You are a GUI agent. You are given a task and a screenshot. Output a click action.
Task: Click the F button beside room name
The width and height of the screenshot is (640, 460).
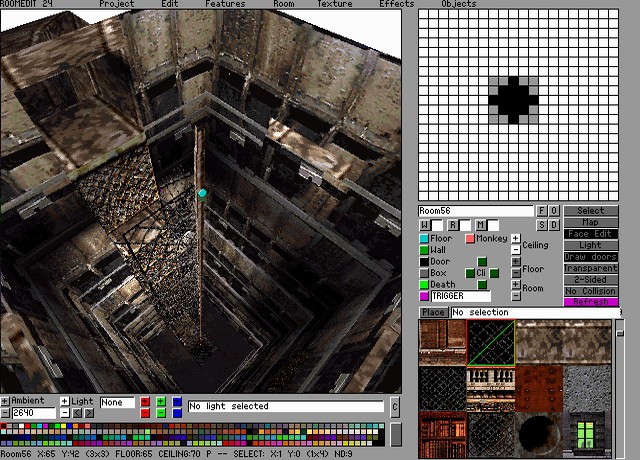click(542, 211)
